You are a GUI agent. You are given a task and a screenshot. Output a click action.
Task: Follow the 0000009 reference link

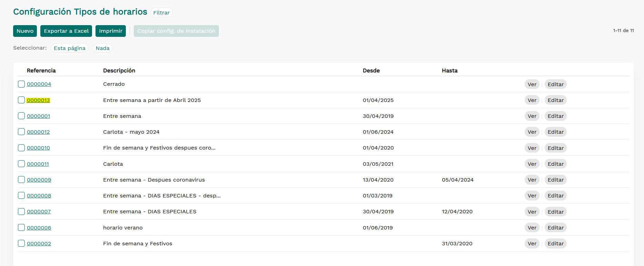point(39,180)
